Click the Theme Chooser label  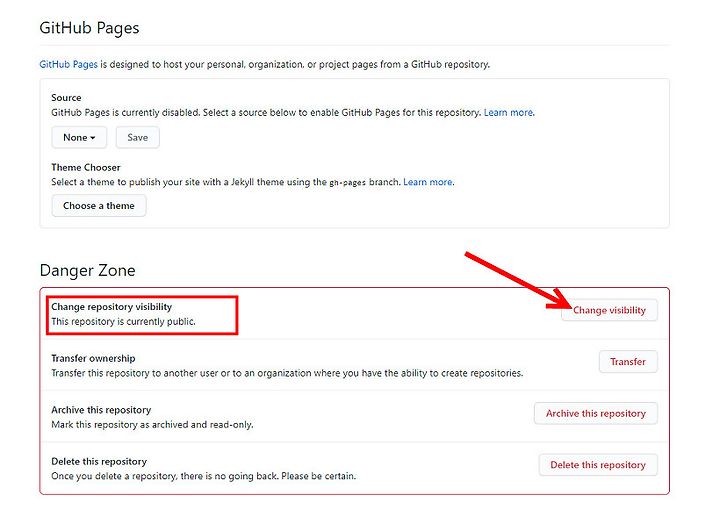click(x=86, y=167)
